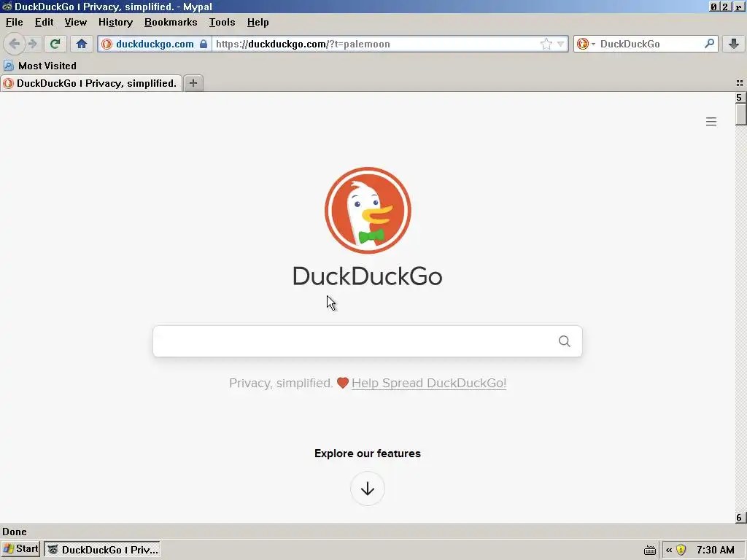
Task: Click the on-screen keyboard tray icon
Action: pyautogui.click(x=650, y=550)
